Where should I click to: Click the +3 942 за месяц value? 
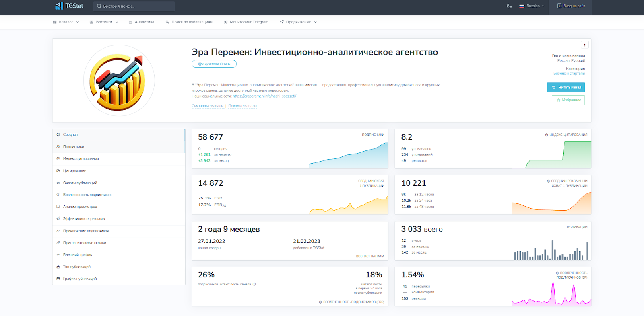213,161
